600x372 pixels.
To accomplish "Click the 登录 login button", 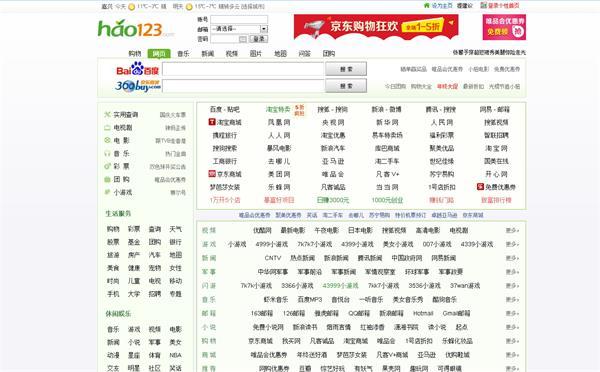I will click(259, 39).
